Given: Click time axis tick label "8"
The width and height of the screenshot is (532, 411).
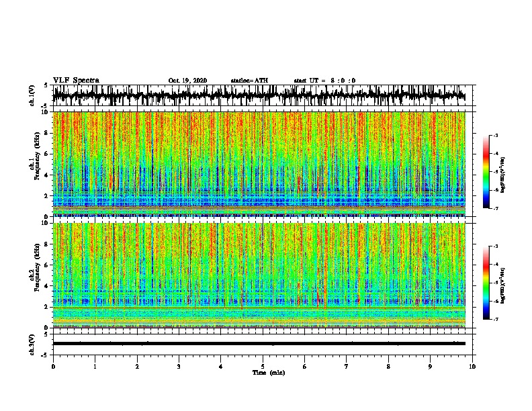Looking at the screenshot, I should click(388, 367).
